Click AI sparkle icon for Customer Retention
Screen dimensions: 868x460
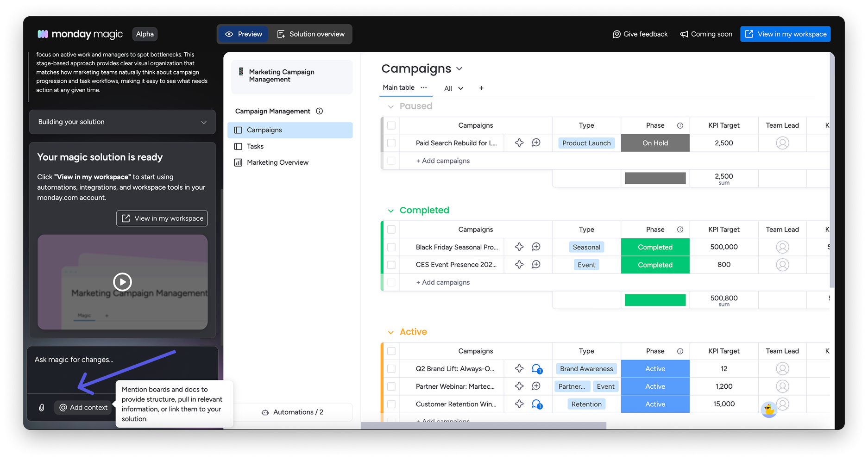click(x=519, y=404)
